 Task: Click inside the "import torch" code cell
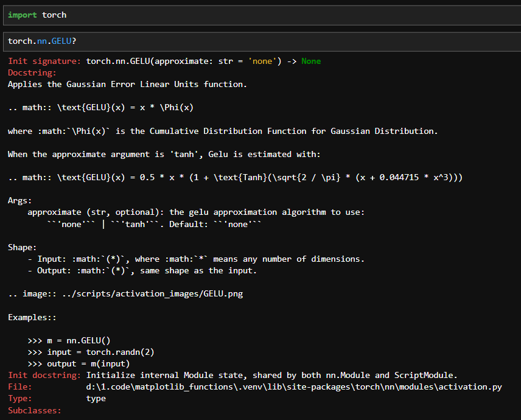point(243,15)
